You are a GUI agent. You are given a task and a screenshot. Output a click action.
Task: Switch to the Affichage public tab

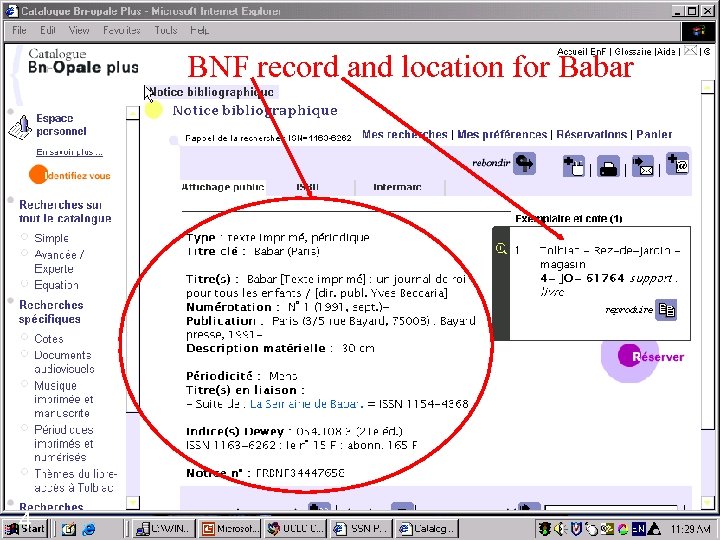coord(223,187)
